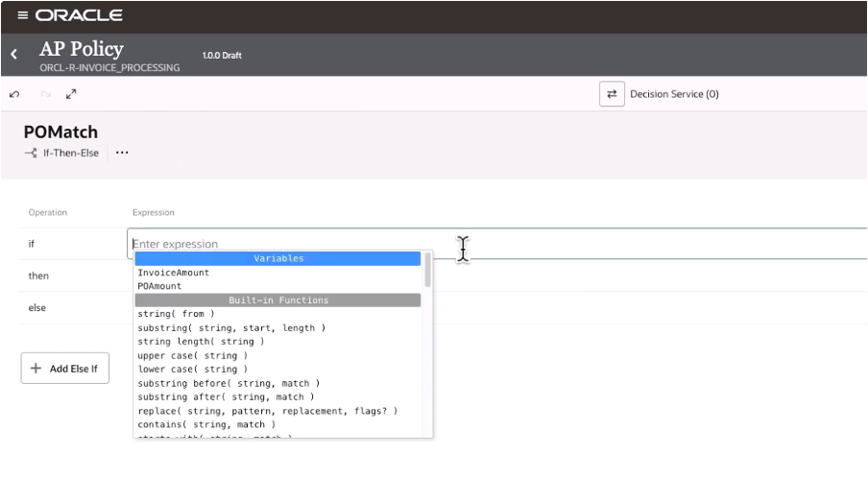Click the expand to fullscreen icon
The height and width of the screenshot is (503, 868).
pos(71,94)
